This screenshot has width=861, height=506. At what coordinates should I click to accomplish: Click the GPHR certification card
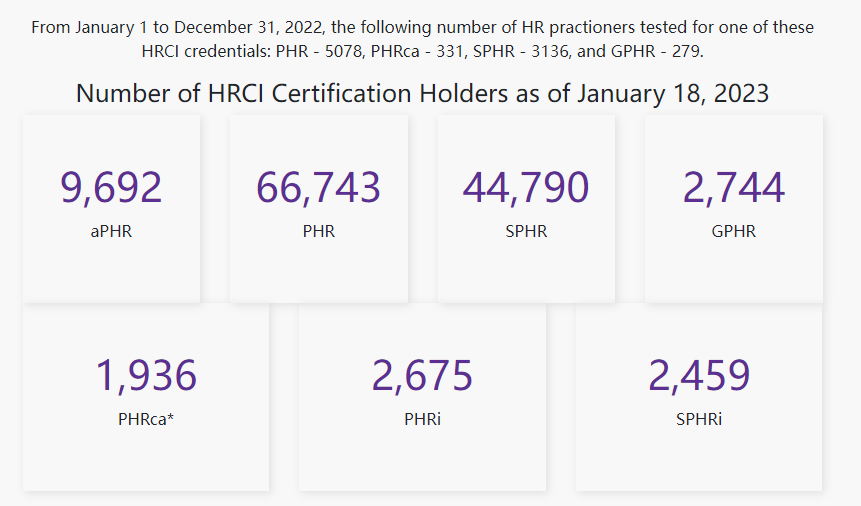point(734,209)
